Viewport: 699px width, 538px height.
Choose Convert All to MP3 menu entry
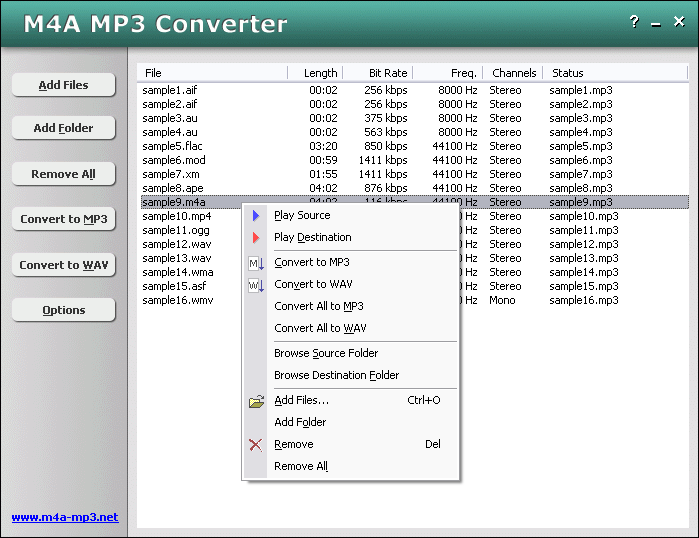coord(351,306)
